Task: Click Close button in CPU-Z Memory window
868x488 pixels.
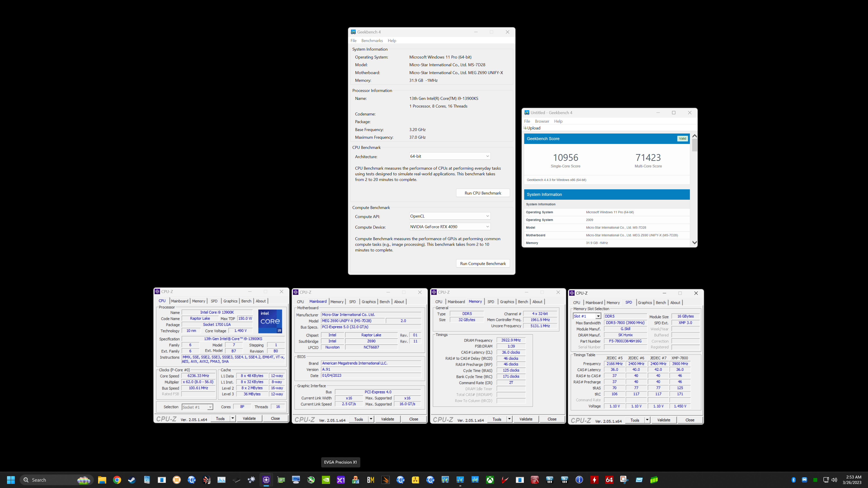Action: pos(552,419)
